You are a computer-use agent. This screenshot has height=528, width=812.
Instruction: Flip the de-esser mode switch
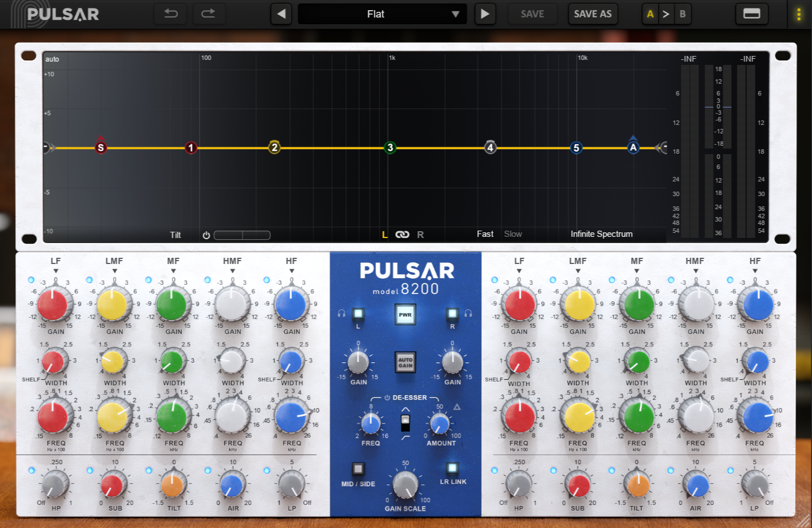[405, 423]
